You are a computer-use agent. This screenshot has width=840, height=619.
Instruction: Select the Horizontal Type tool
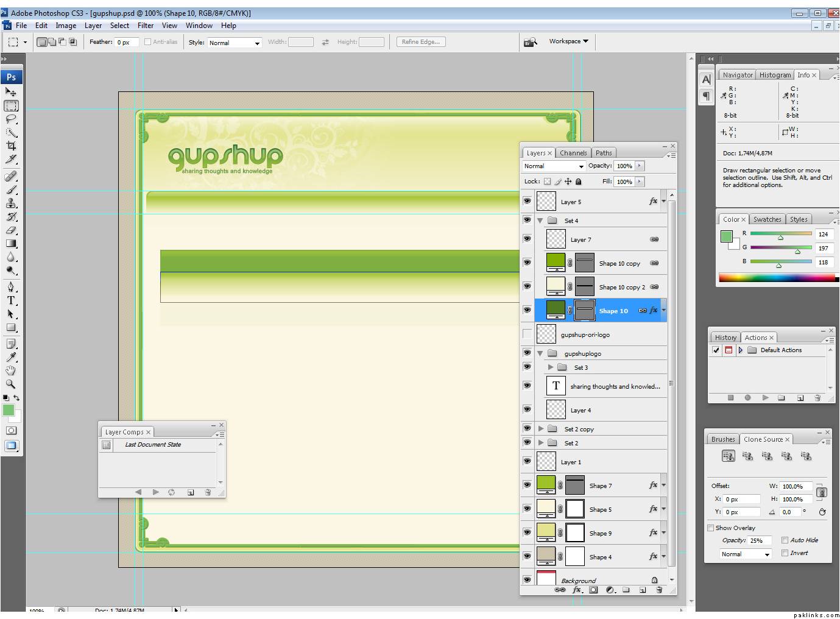point(11,300)
